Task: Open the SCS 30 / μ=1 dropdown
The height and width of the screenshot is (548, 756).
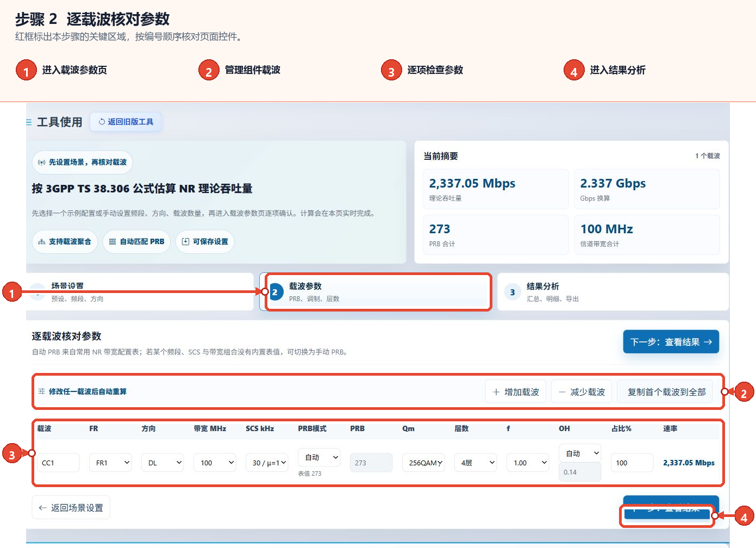Action: [x=267, y=463]
